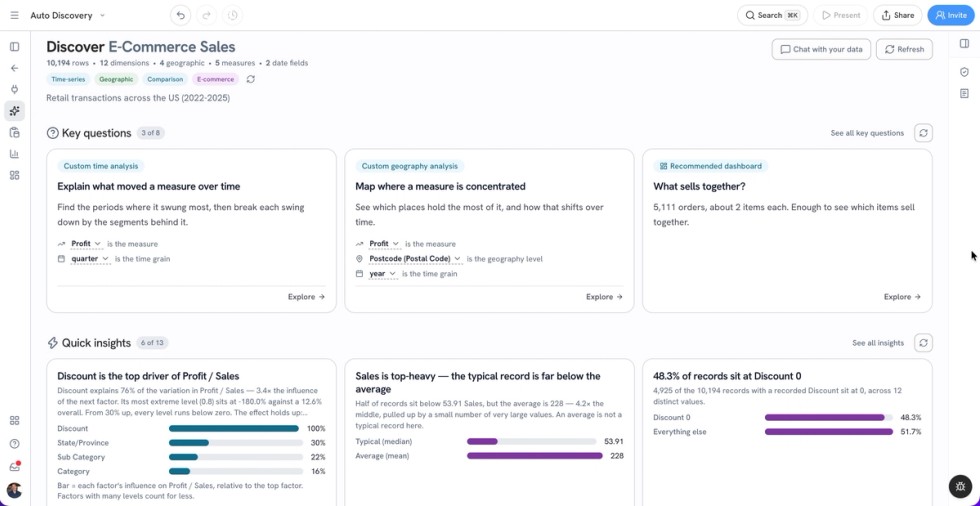Open the clipboard icon in left sidebar
The width and height of the screenshot is (980, 506).
pyautogui.click(x=14, y=132)
